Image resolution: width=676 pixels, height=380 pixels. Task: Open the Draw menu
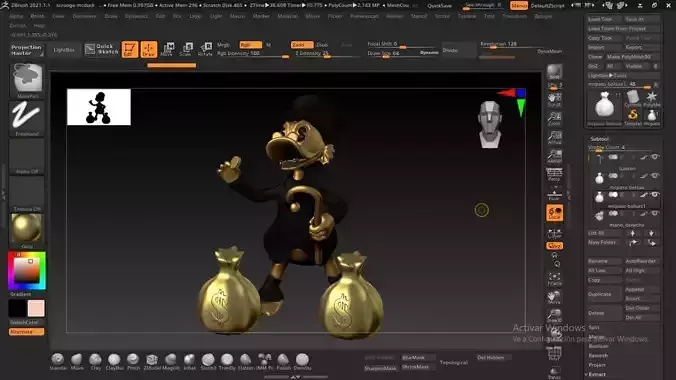[111, 16]
